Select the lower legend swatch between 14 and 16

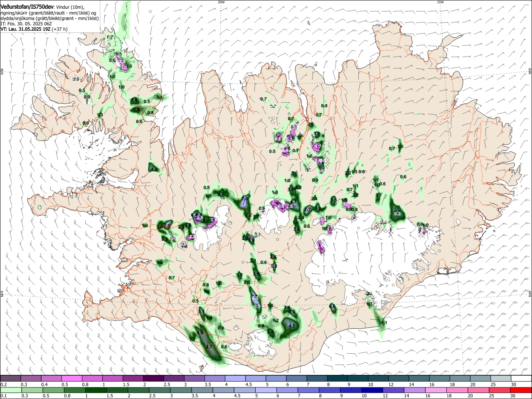pos(414,390)
